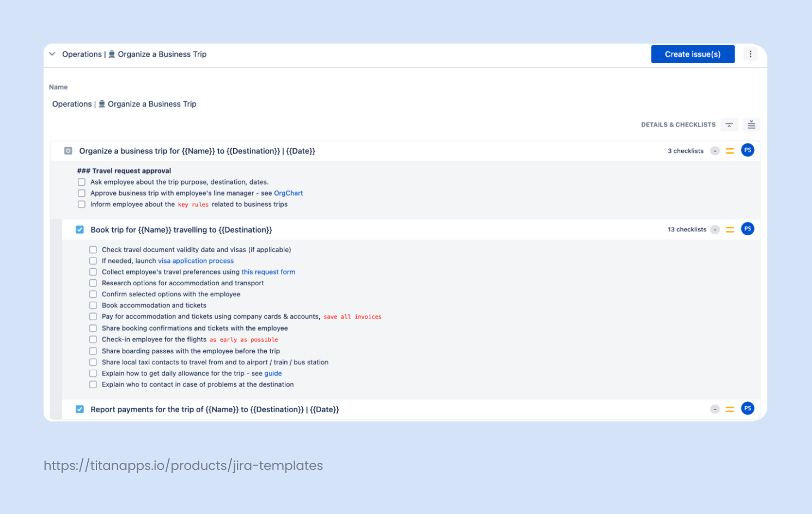
Task: Check the Ask employee about trip purpose checkbox
Action: pos(81,181)
